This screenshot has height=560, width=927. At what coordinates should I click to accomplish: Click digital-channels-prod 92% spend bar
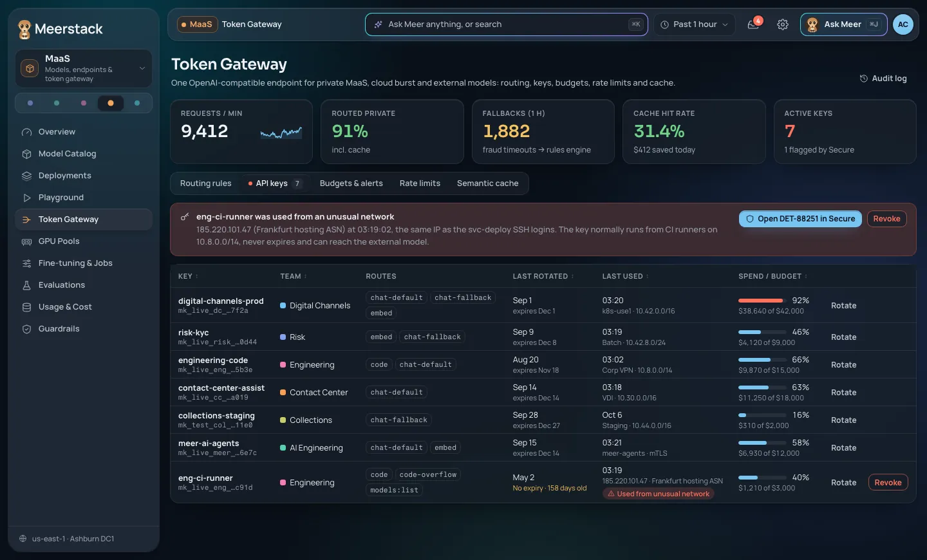pyautogui.click(x=762, y=301)
